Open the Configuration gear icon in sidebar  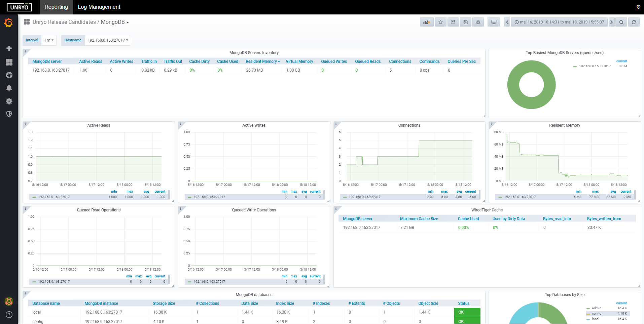(9, 101)
